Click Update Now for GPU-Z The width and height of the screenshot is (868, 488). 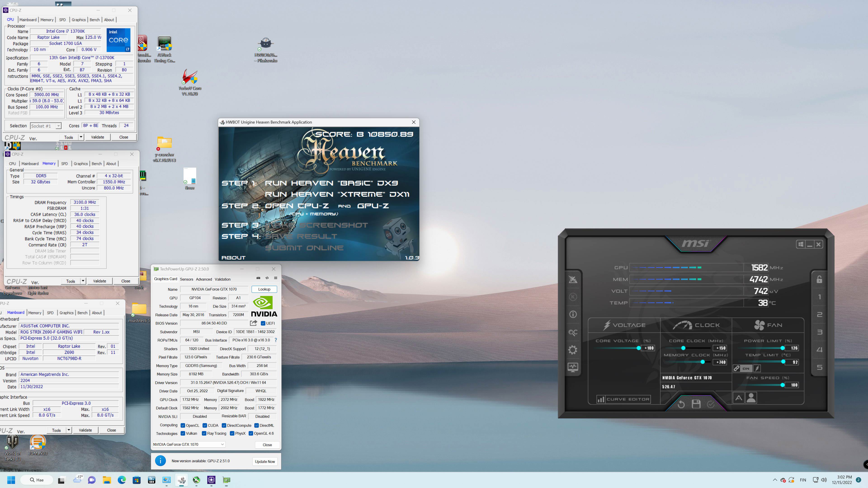[x=265, y=461]
